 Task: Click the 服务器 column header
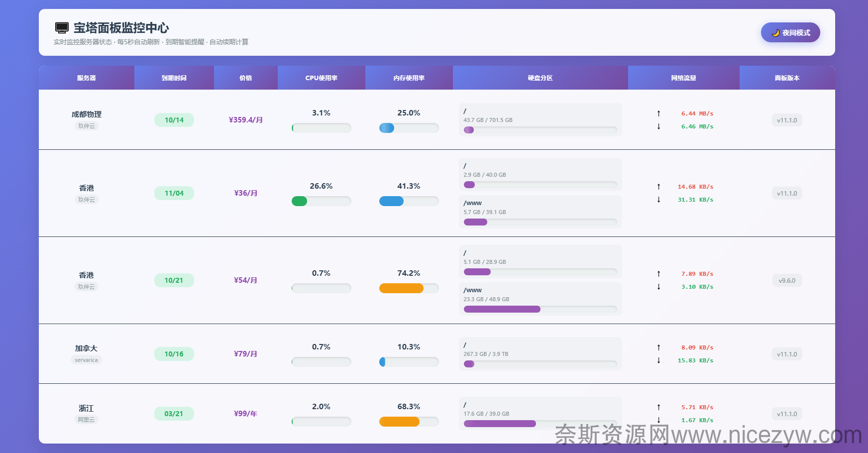click(x=86, y=78)
